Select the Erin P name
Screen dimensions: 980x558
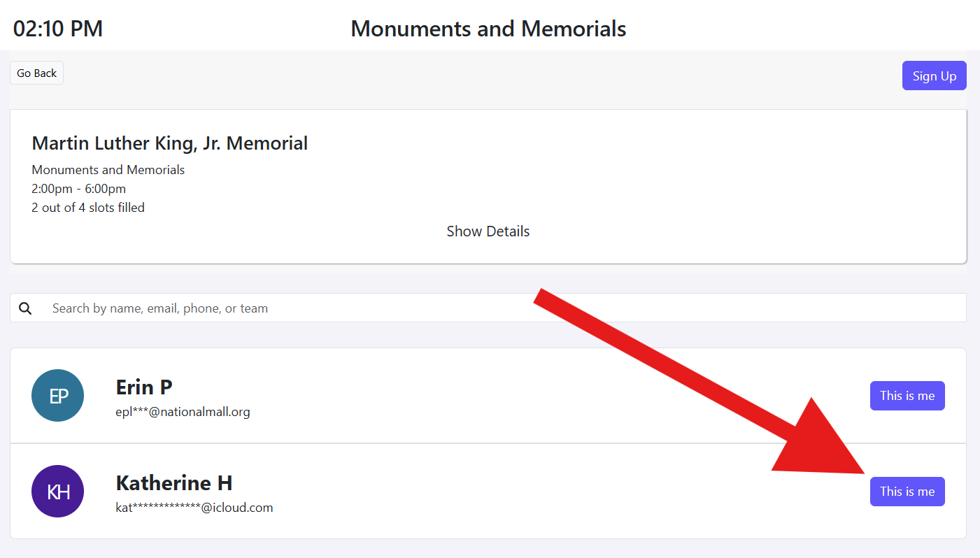click(144, 387)
